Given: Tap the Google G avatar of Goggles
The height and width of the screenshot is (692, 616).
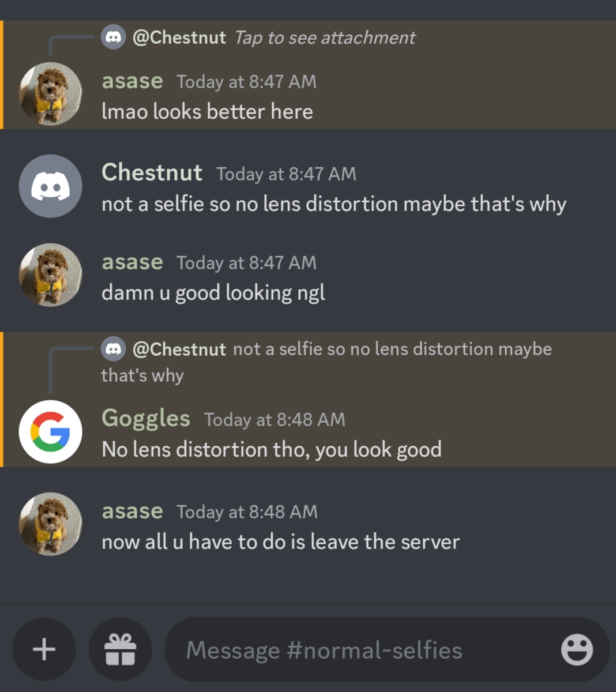Looking at the screenshot, I should point(50,431).
